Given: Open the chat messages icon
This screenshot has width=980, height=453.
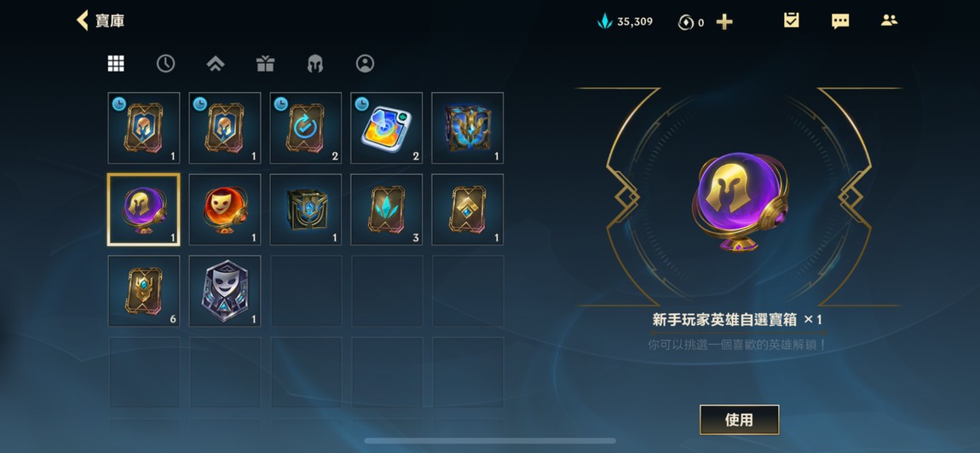Looking at the screenshot, I should pyautogui.click(x=840, y=20).
